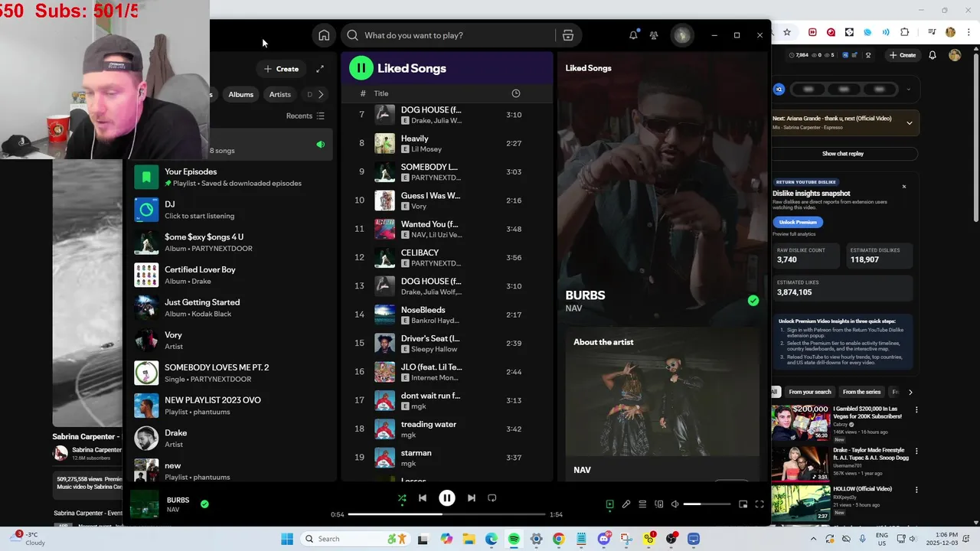Click the clock duration column header

[x=515, y=93]
